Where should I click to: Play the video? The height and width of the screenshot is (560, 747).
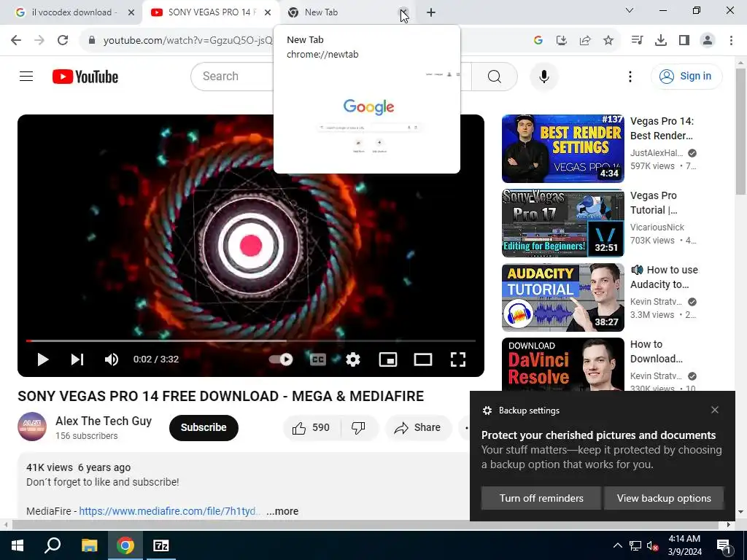coord(43,359)
